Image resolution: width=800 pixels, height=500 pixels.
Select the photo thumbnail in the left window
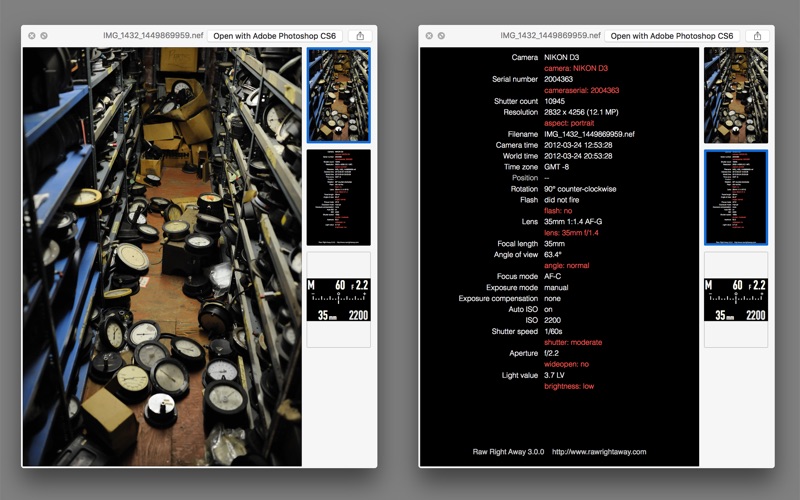tap(339, 95)
